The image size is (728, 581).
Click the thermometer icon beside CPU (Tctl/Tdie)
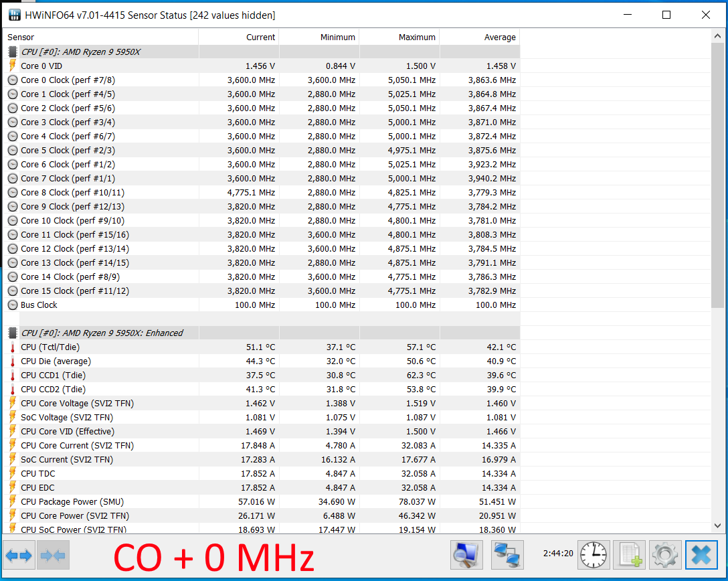[x=13, y=347]
